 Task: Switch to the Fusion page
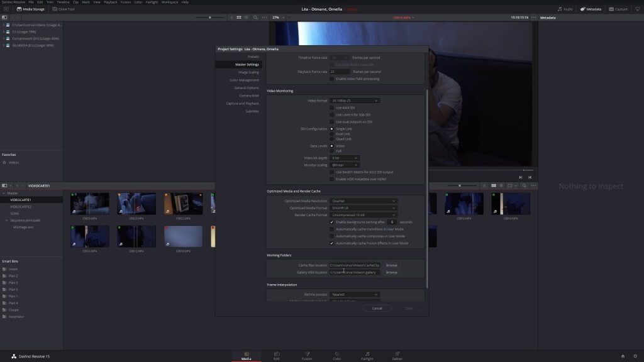coord(307,356)
